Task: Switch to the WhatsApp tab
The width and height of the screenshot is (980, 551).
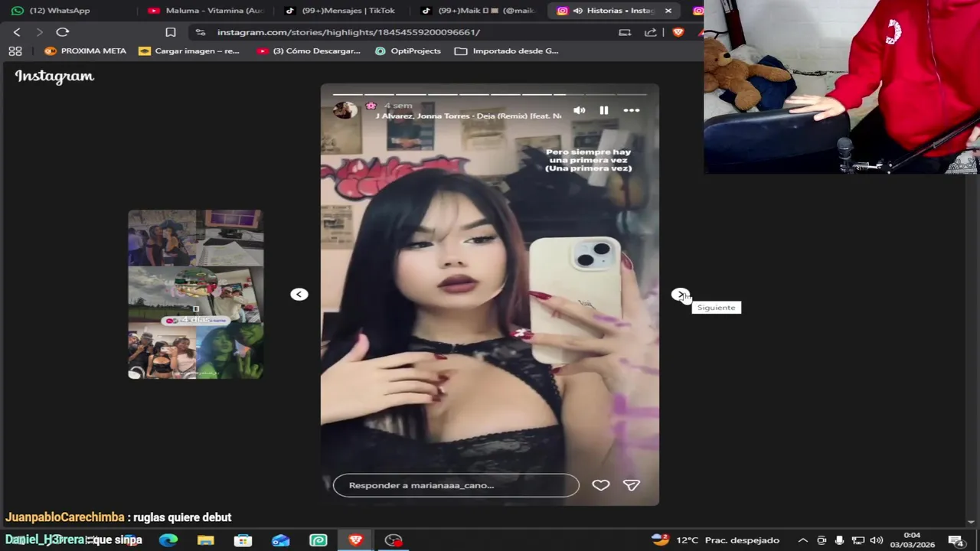Action: click(x=60, y=11)
